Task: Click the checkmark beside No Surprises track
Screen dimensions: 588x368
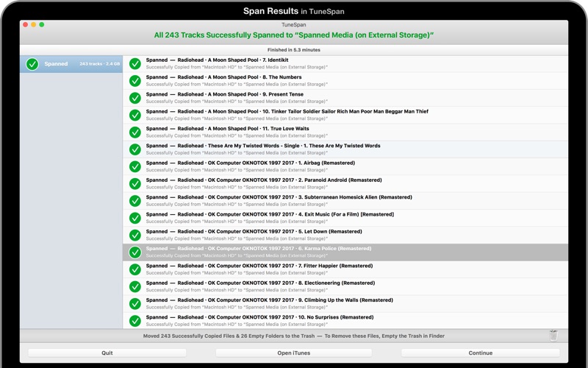Action: pyautogui.click(x=135, y=321)
